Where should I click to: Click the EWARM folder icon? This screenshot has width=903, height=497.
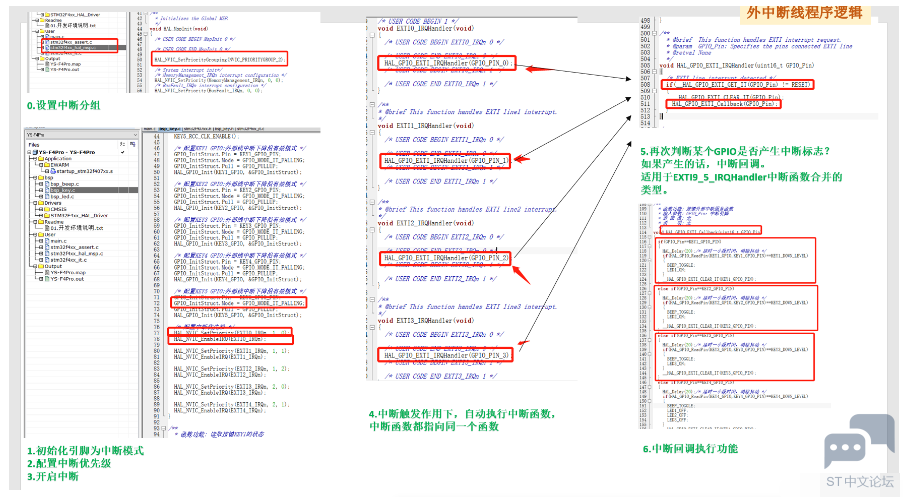coord(47,165)
